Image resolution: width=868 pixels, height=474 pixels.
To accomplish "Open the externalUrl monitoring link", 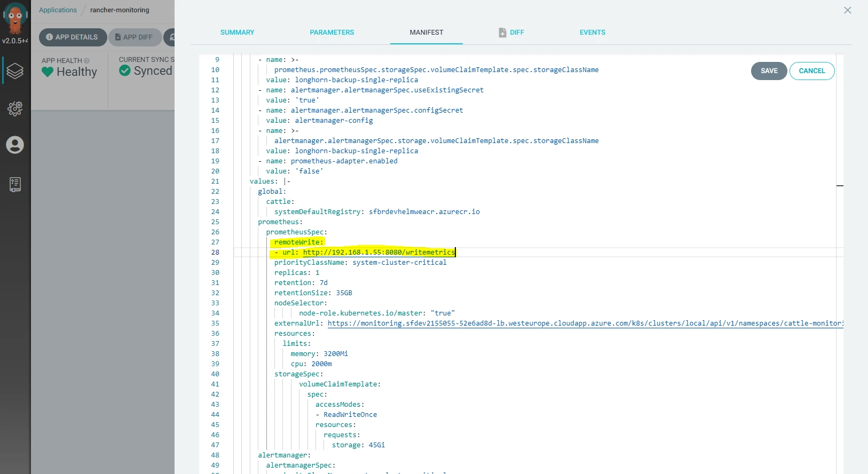I will click(585, 323).
